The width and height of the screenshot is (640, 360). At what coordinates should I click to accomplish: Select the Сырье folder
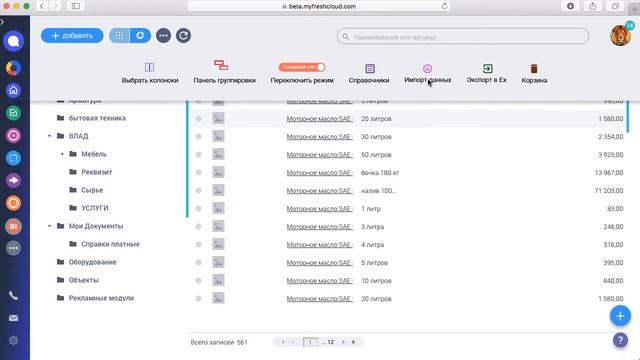point(92,190)
